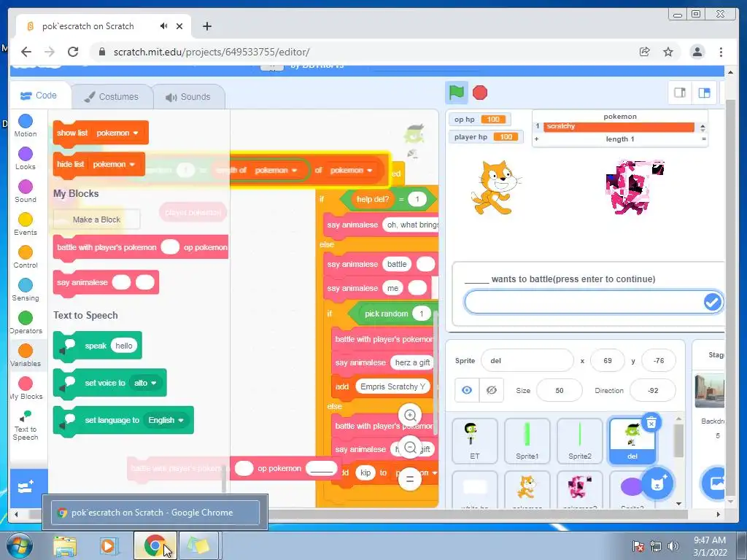Open the Text to Speech category

pyautogui.click(x=26, y=425)
